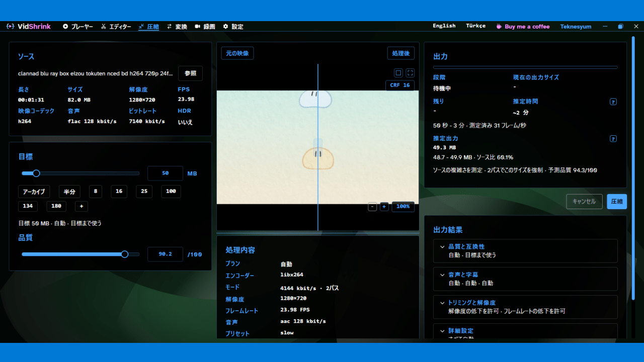Image resolution: width=644 pixels, height=362 pixels.
Task: Click the 元の映像 (original video) button
Action: [237, 53]
